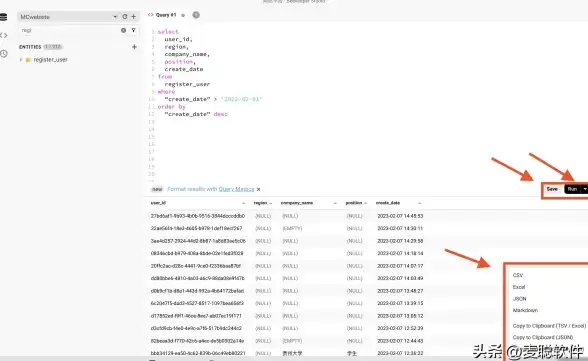
Task: Close the Query #1 tab
Action: 183,15
